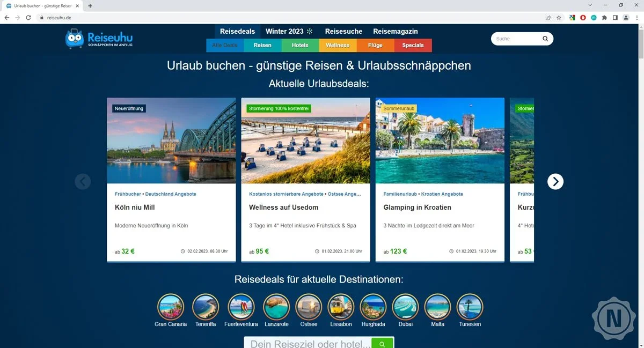Select the Flüge category tab
This screenshot has width=644, height=348.
click(375, 46)
